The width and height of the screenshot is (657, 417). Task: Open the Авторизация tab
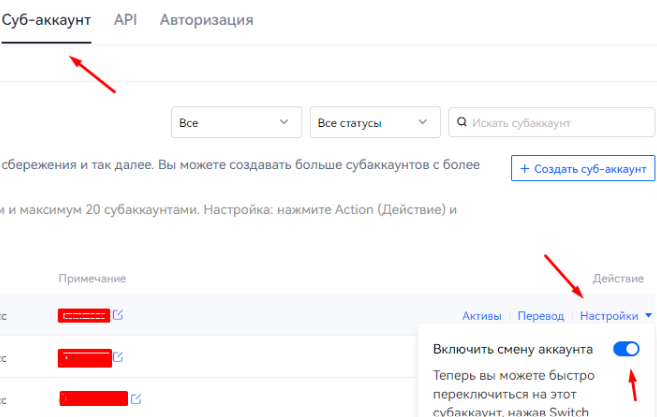[206, 20]
